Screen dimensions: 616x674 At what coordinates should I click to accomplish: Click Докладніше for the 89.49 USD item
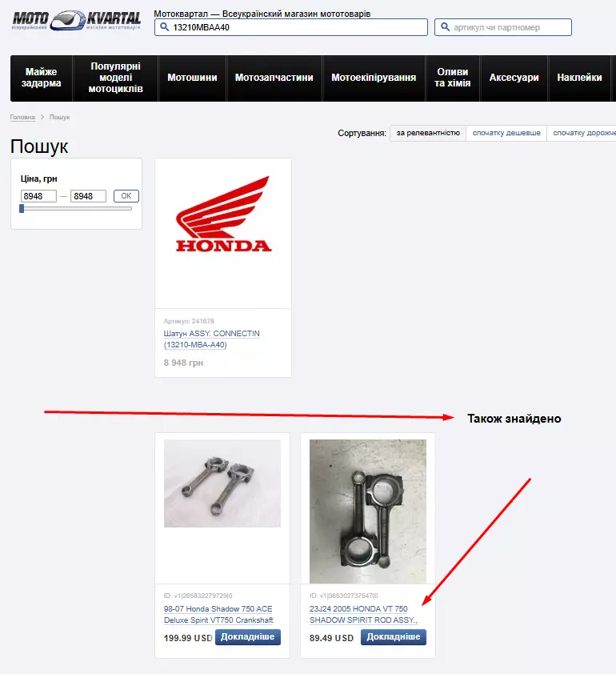coord(394,637)
